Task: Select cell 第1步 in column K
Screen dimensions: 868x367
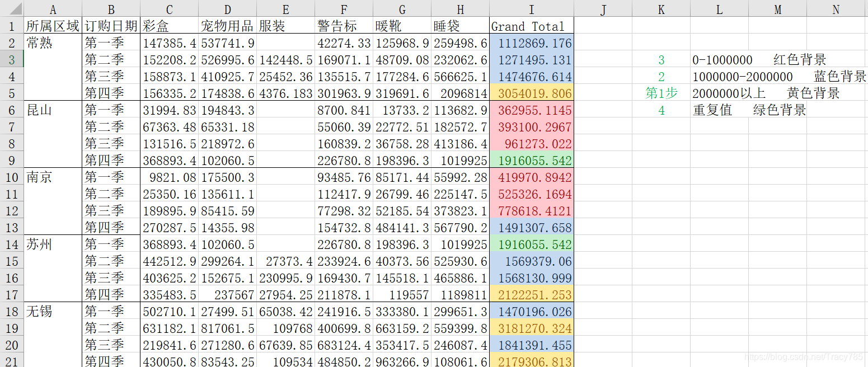Action: coord(661,93)
